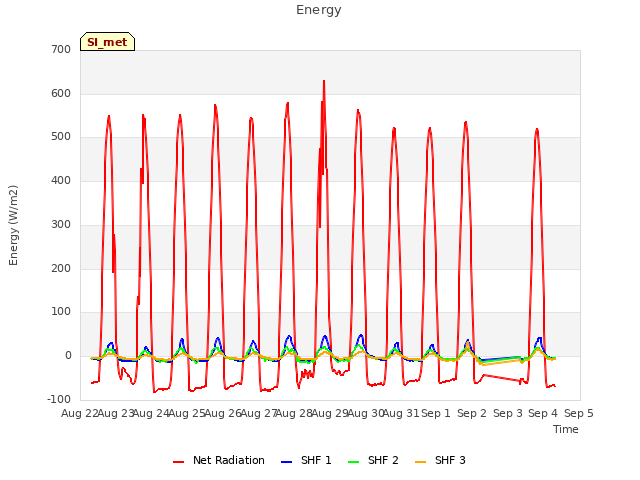Click the Aug 29 x-axis tick label

(x=331, y=413)
